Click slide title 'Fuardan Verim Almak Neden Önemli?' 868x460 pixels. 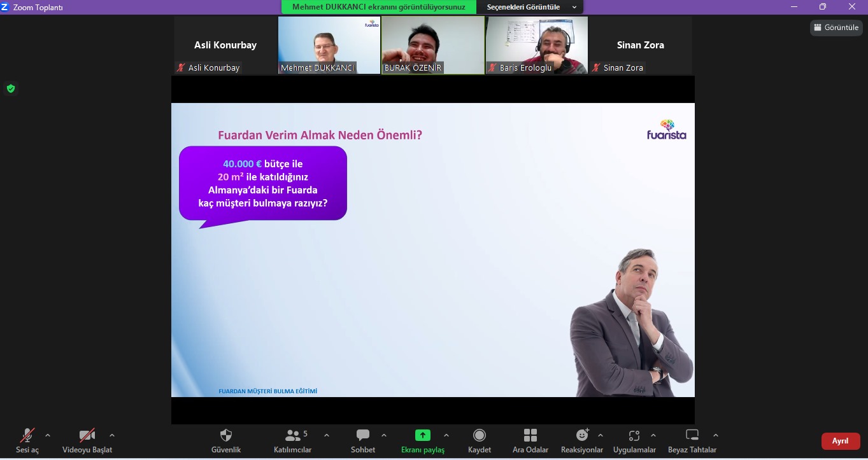coord(320,135)
